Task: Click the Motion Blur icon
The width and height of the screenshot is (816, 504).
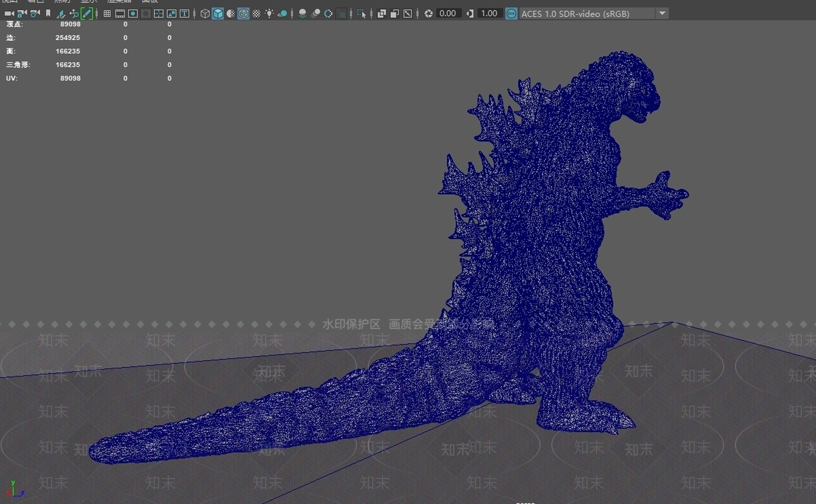Action: [316, 14]
